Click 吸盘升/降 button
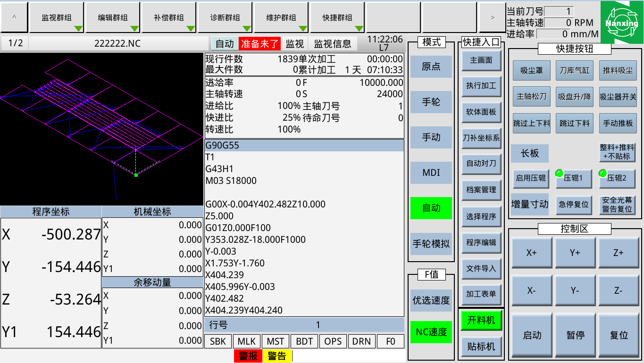Image resolution: width=644 pixels, height=363 pixels. click(575, 97)
